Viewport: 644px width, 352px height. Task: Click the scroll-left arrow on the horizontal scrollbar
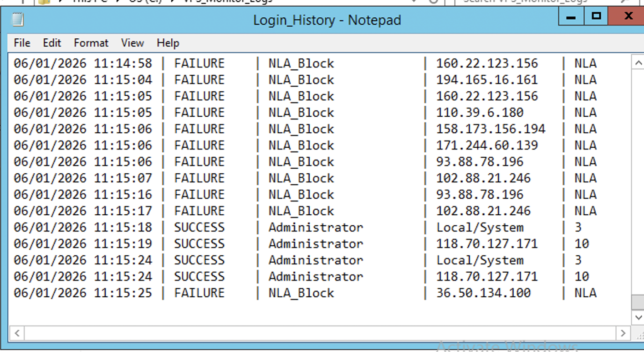point(16,333)
